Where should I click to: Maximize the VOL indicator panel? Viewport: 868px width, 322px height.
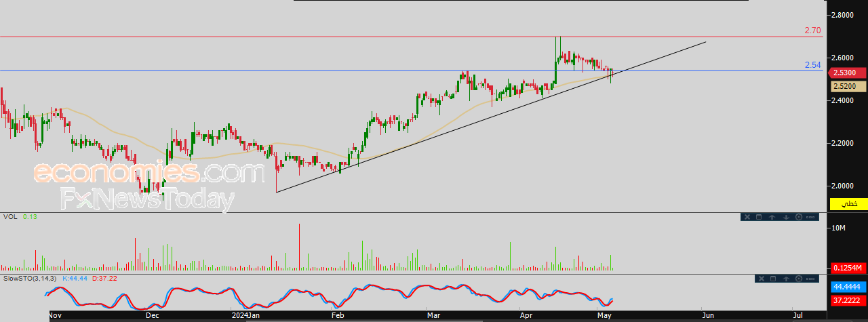(x=759, y=217)
